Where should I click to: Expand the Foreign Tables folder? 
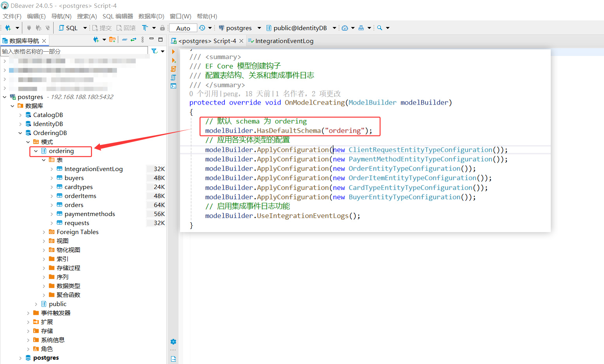[44, 232]
